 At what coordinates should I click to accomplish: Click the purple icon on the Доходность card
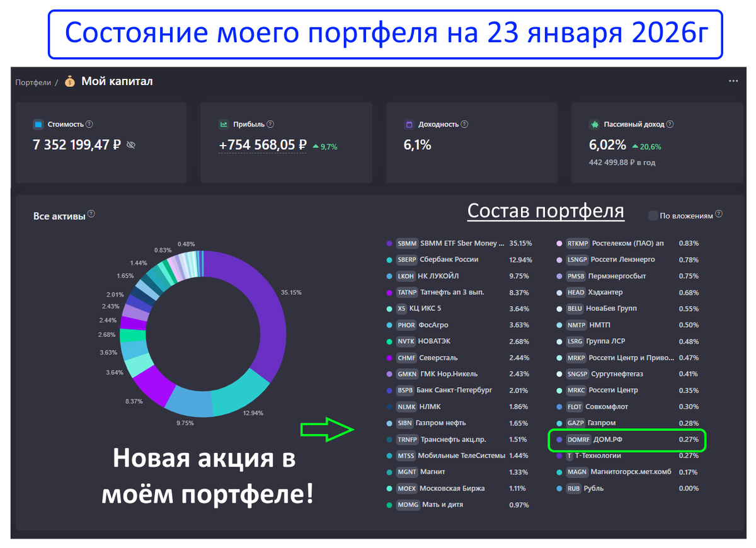point(409,124)
